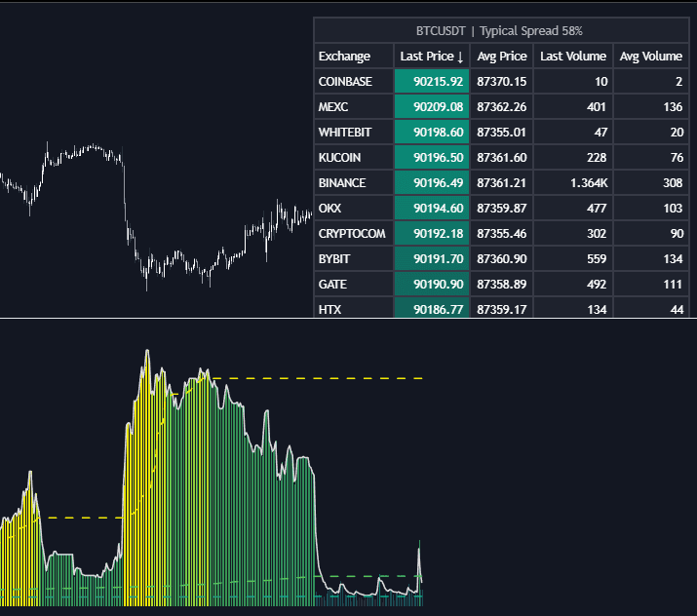
Task: Click avg price 87361.21
Action: point(502,182)
